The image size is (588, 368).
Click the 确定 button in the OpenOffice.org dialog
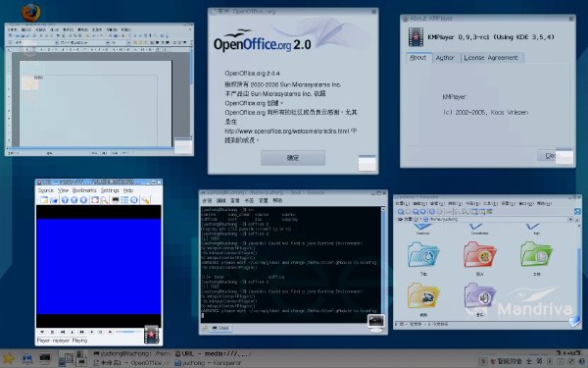point(293,158)
